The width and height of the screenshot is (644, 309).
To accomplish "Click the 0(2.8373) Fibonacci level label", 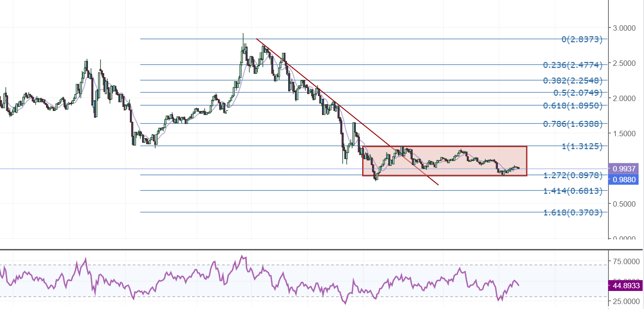I will 582,39.
